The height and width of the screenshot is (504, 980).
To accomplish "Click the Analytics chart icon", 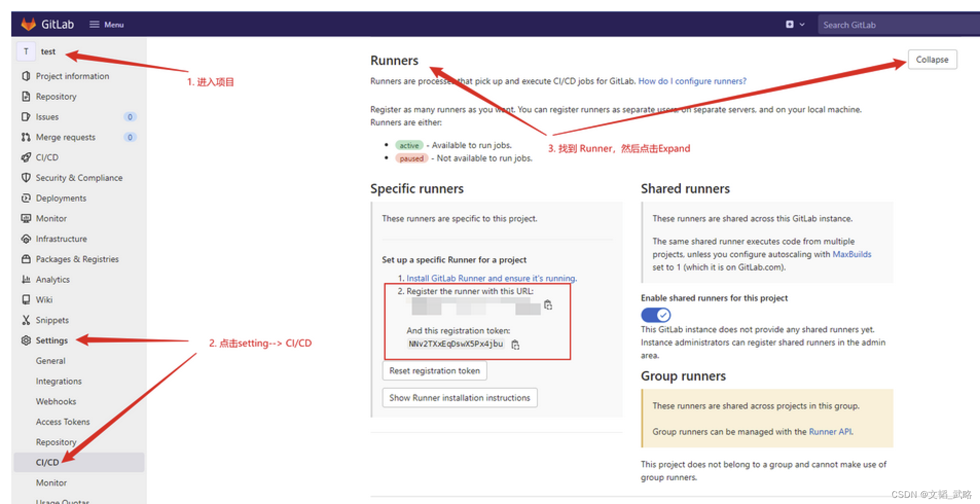I will pyautogui.click(x=26, y=279).
